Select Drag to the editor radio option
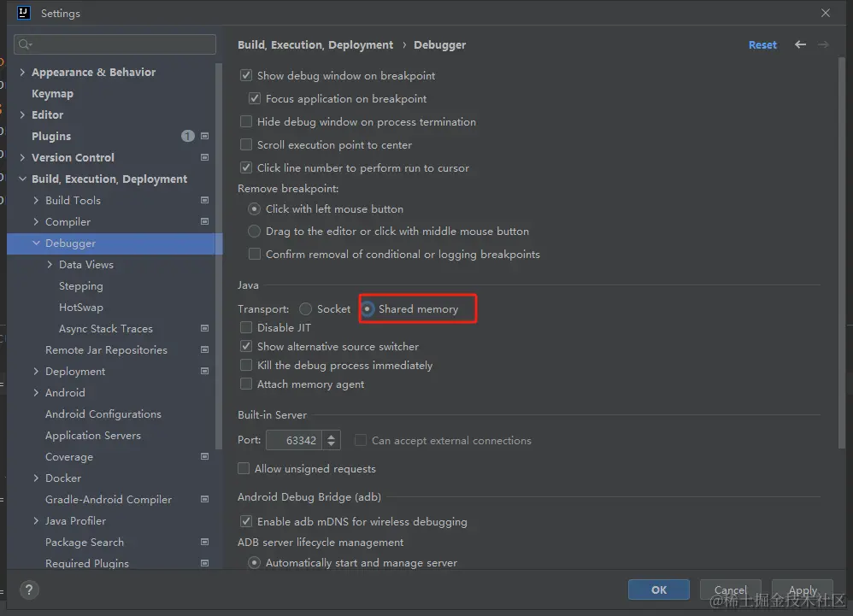Image resolution: width=853 pixels, height=616 pixels. 254,231
